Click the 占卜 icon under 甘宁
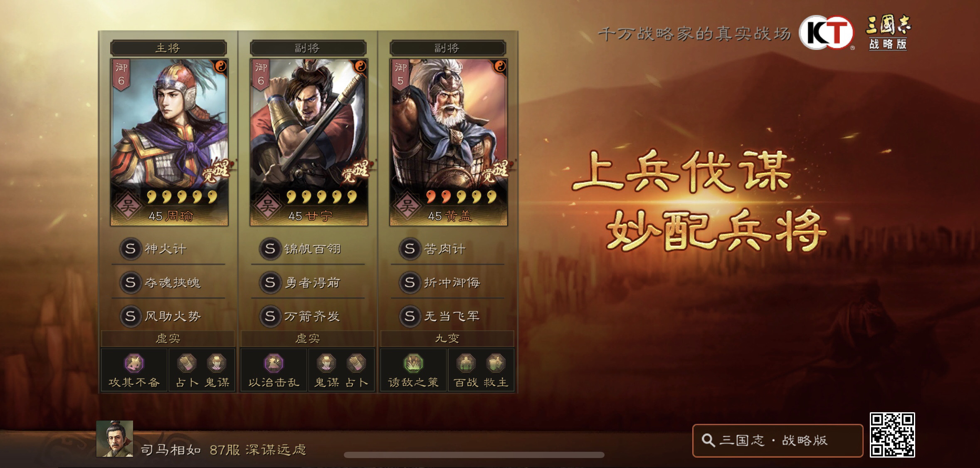Image resolution: width=980 pixels, height=468 pixels. click(356, 363)
